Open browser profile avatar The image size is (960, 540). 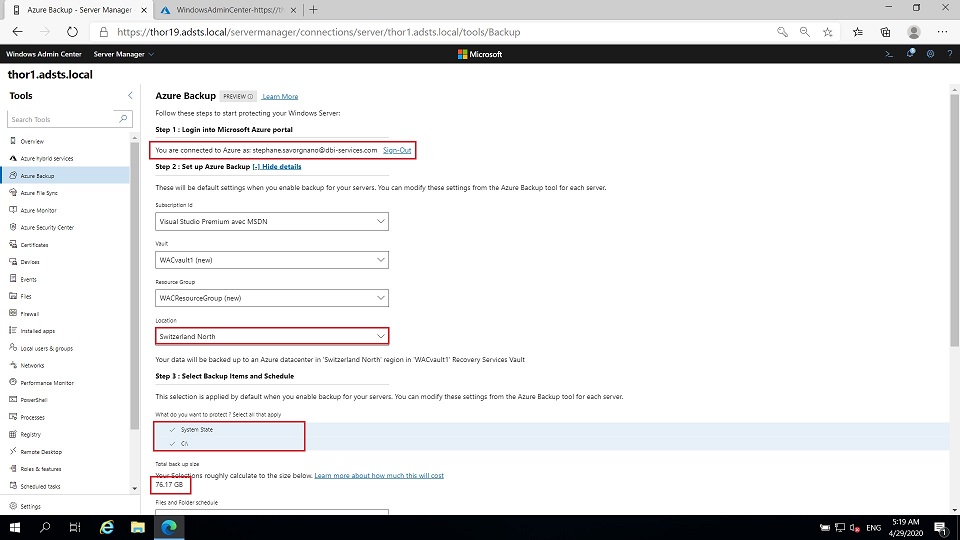click(914, 32)
